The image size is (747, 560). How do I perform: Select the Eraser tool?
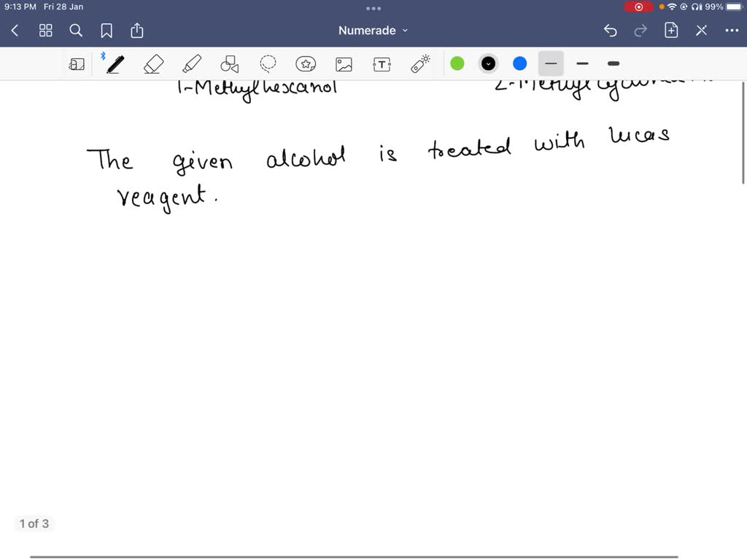click(153, 63)
